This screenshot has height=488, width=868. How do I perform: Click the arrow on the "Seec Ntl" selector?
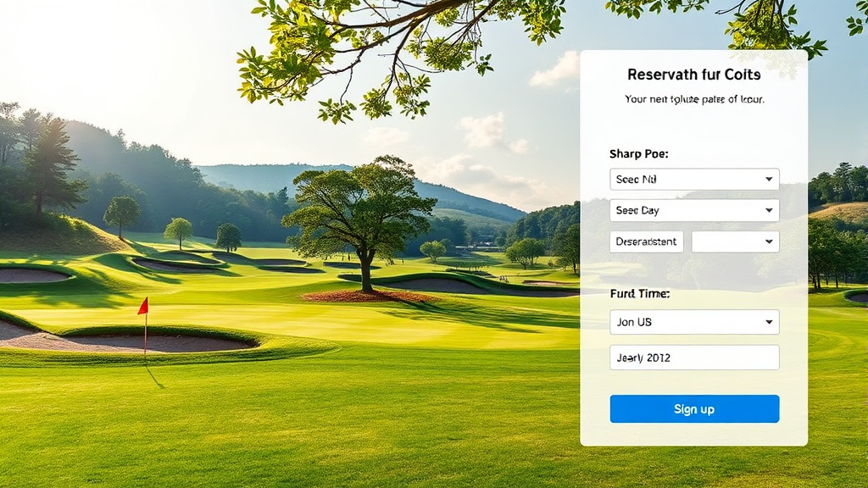(x=769, y=180)
